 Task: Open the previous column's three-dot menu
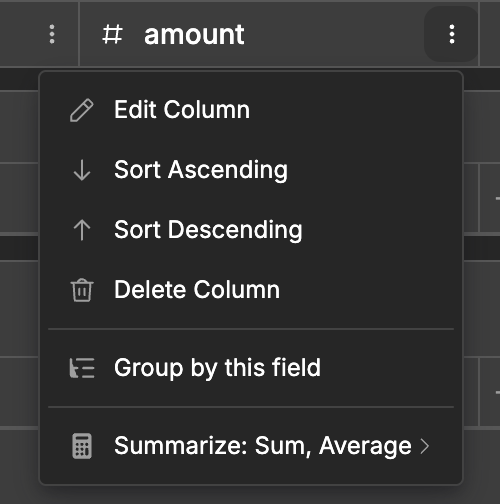52,34
